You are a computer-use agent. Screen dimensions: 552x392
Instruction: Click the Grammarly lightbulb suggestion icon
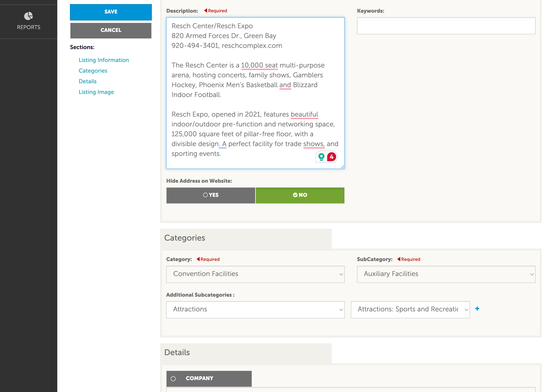pyautogui.click(x=321, y=157)
